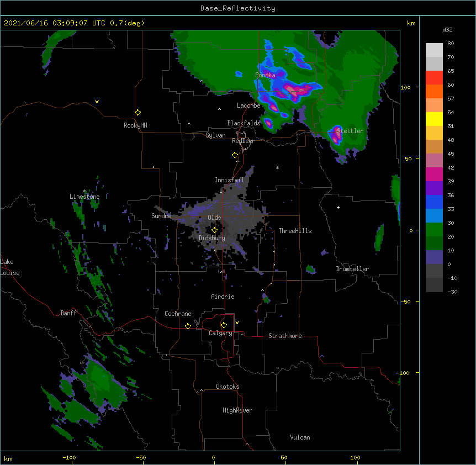Click the yellow v marker northeast of Calgary
476x465 pixels.
[237, 323]
